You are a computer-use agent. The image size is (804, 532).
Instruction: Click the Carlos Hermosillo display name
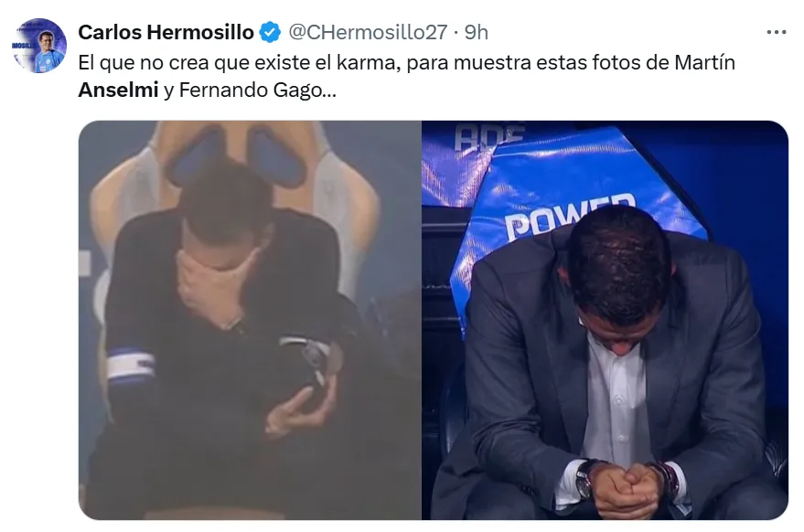coord(166,32)
